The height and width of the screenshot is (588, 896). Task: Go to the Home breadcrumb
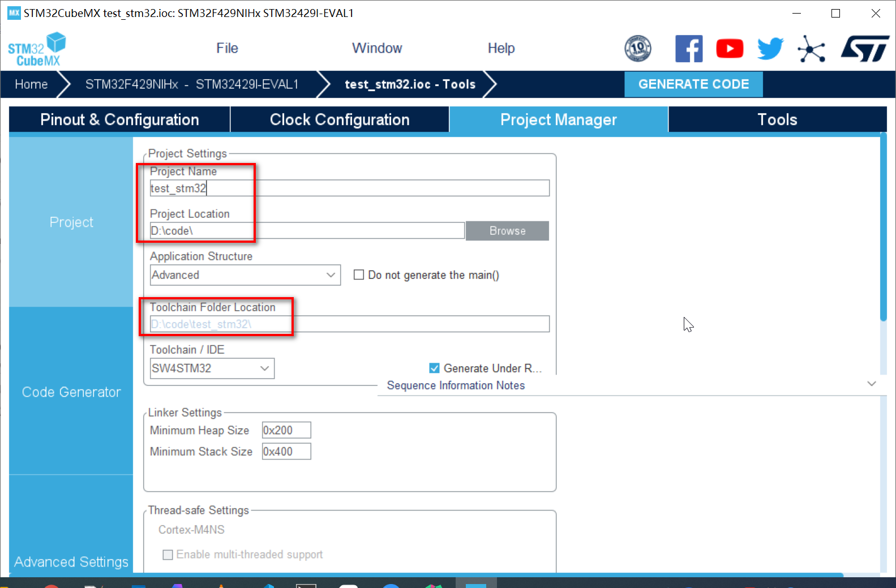pyautogui.click(x=31, y=84)
